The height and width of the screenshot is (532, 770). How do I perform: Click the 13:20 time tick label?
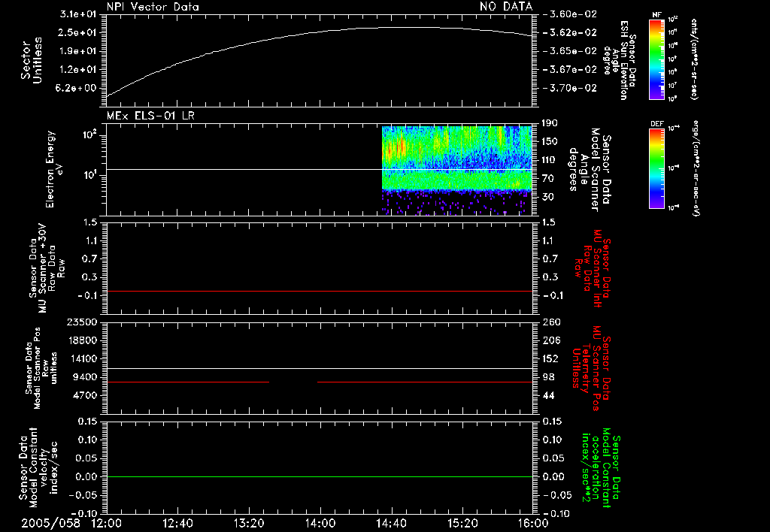point(249,523)
